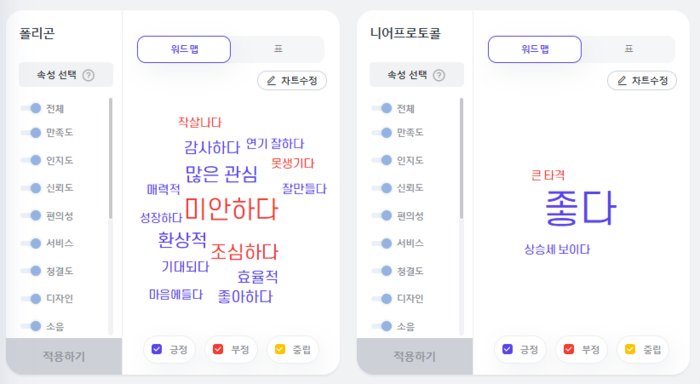
Task: Toggle the 신뢰도 switch in 폴리곤 panel
Action: [x=31, y=188]
